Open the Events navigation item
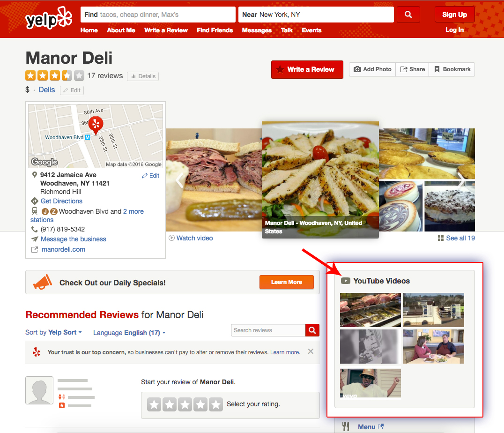 pos(311,30)
